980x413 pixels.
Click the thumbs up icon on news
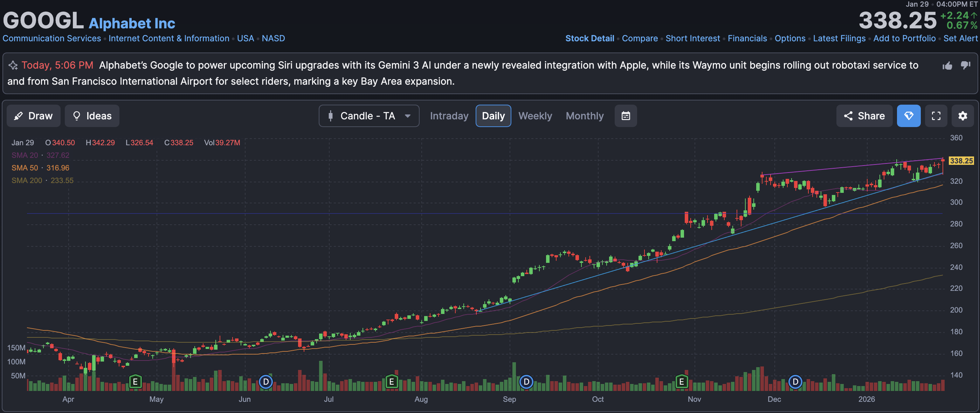(x=947, y=66)
